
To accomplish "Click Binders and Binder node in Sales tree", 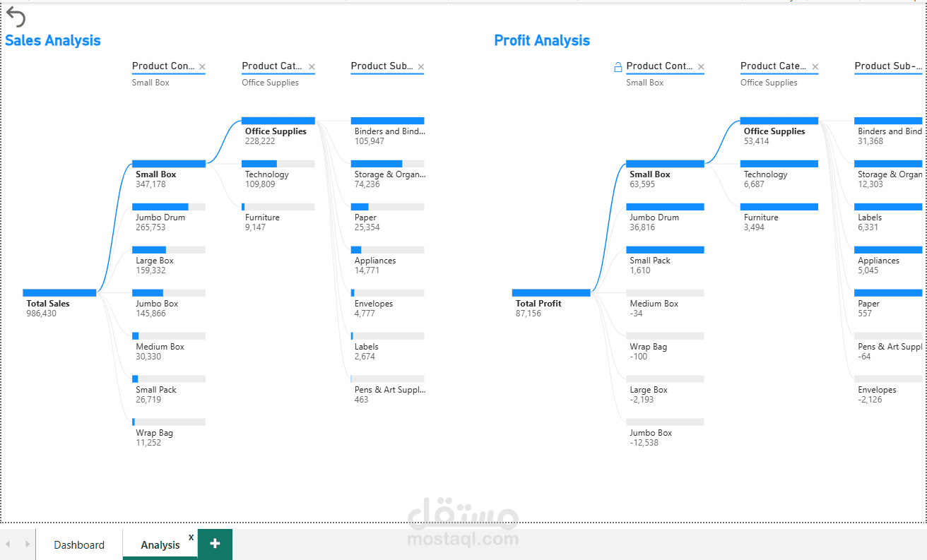I will click(387, 121).
